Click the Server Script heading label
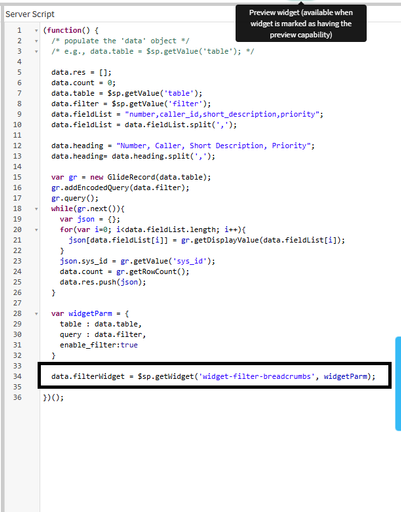401x512 pixels. pos(30,14)
